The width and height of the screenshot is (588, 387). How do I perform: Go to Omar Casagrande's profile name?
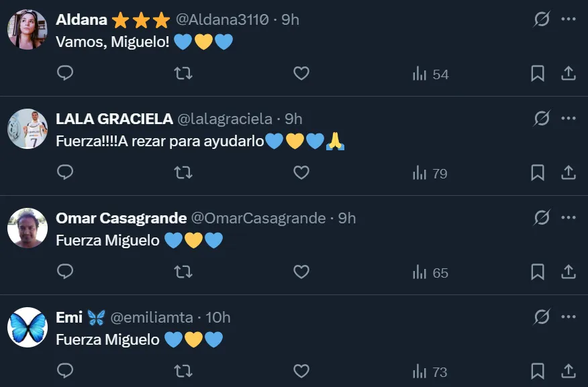pyautogui.click(x=121, y=219)
